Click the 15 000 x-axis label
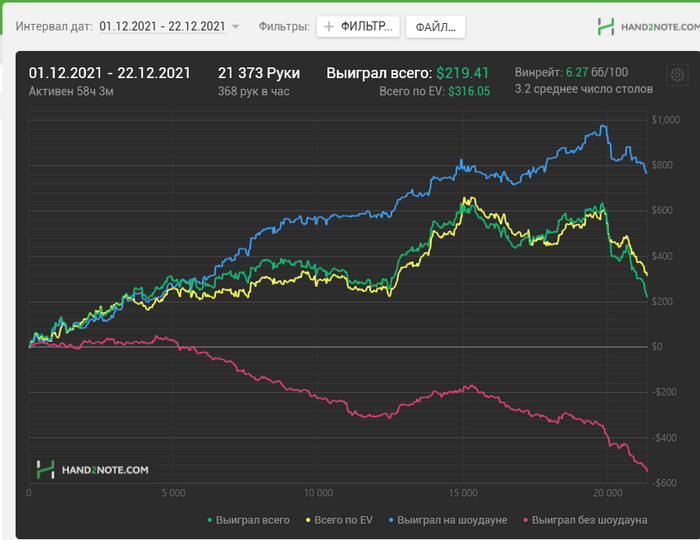This screenshot has width=700, height=540. coord(463,493)
